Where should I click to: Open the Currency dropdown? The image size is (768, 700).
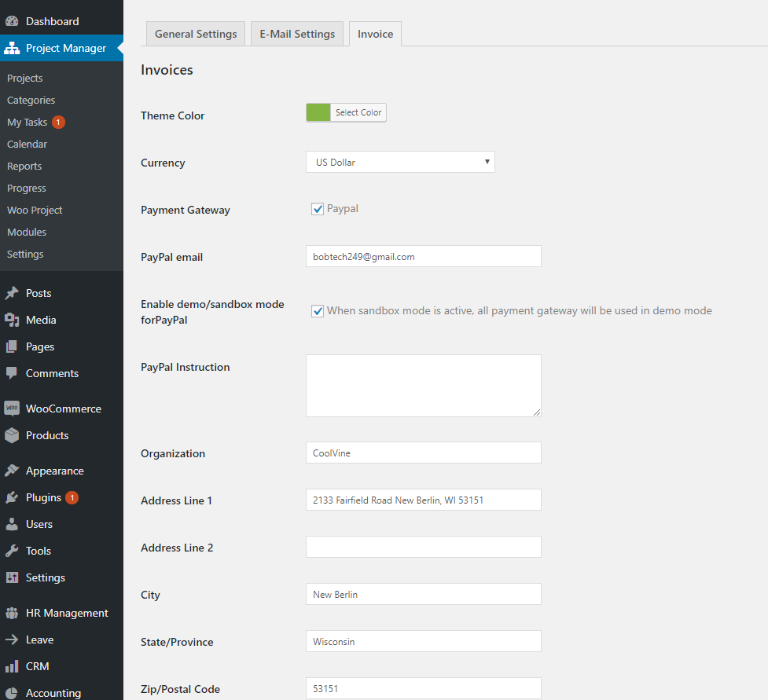point(400,163)
